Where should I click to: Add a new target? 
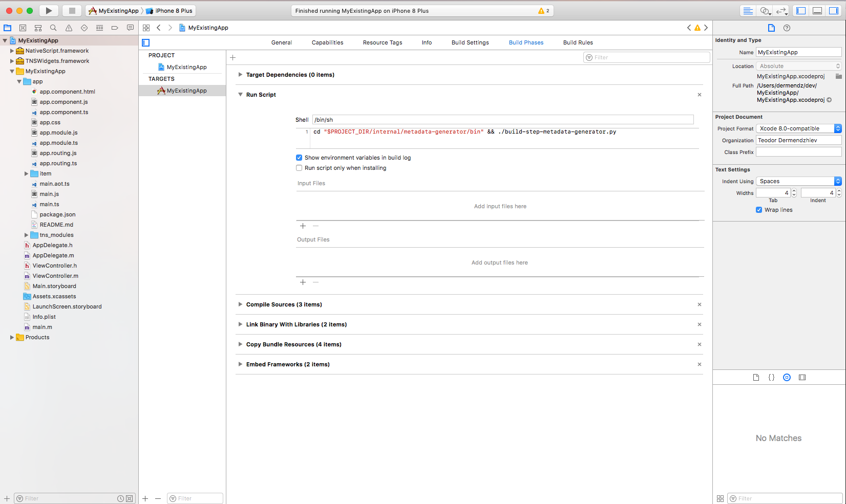(x=145, y=498)
